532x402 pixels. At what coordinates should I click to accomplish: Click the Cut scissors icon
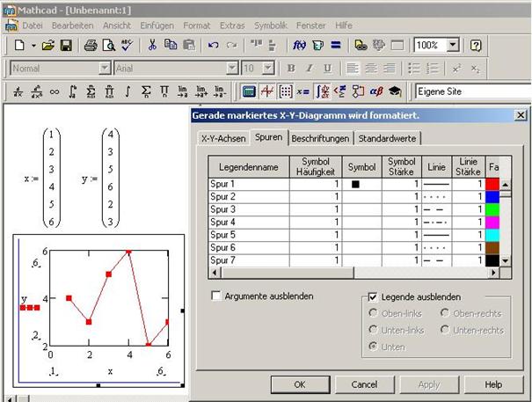(152, 45)
